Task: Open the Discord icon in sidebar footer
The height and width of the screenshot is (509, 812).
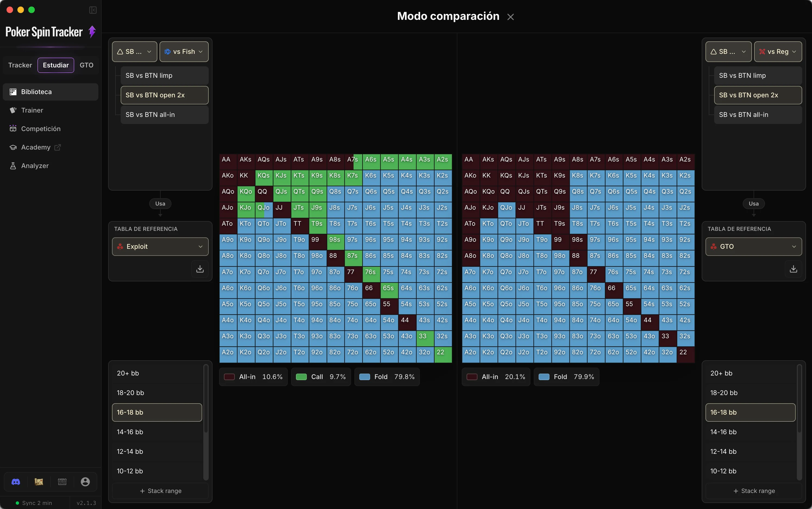Action: tap(16, 482)
